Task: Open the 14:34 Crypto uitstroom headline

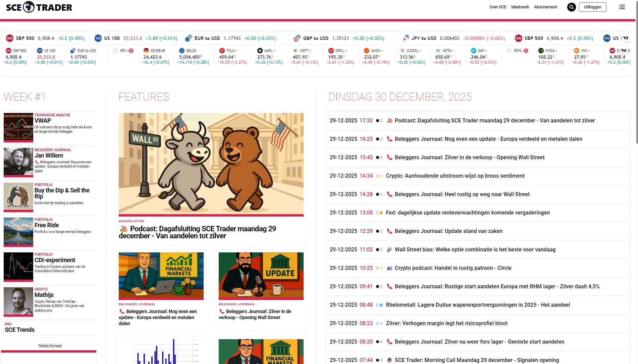Action: (455, 176)
